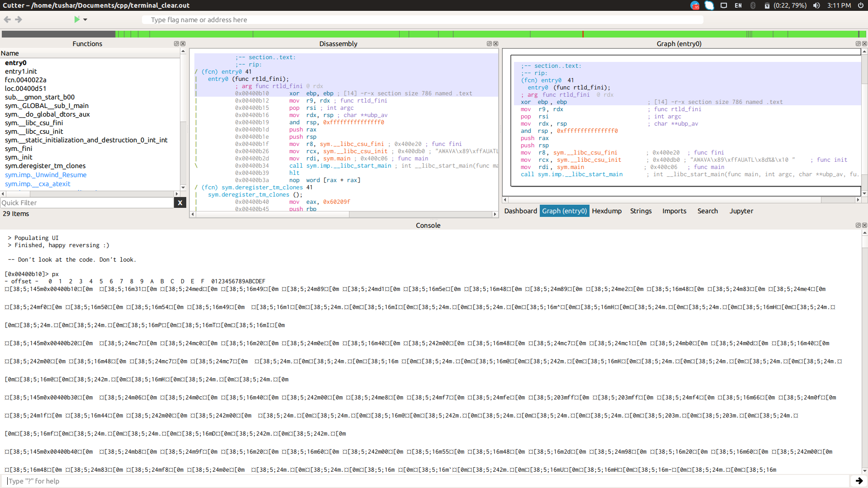The image size is (868, 488).
Task: Click sym.main in the disassembly mov rdi line
Action: [337, 159]
